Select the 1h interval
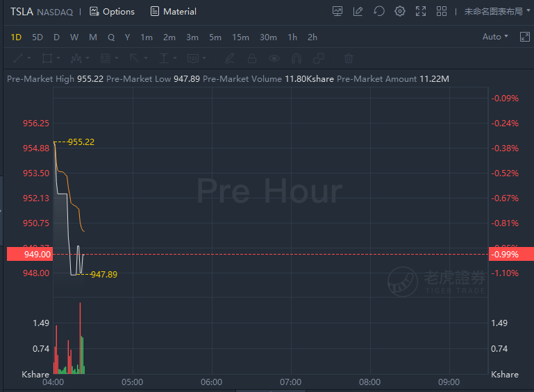534x392 pixels. point(292,37)
